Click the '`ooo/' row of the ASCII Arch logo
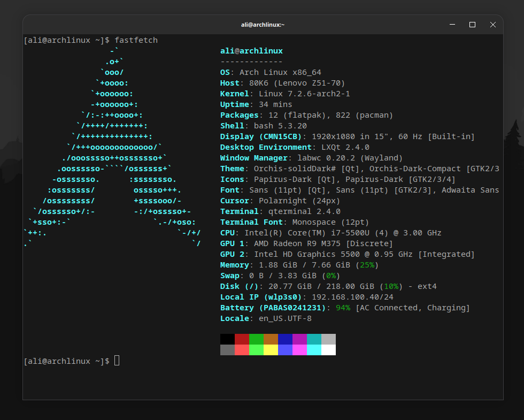 click(112, 72)
